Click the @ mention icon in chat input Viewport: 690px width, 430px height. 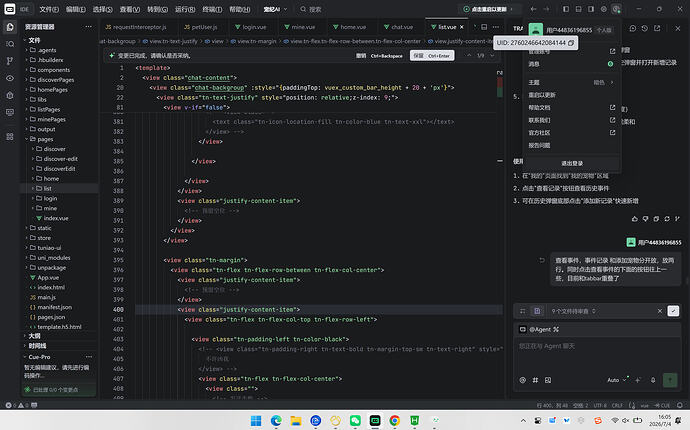tap(523, 380)
